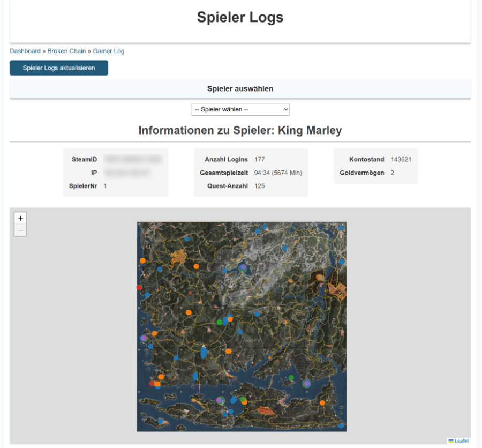
Task: Click the purple marker in southeast bay
Action: (306, 384)
